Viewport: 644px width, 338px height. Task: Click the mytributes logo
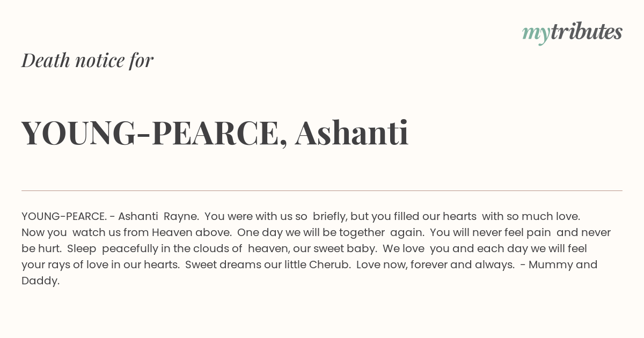572,33
